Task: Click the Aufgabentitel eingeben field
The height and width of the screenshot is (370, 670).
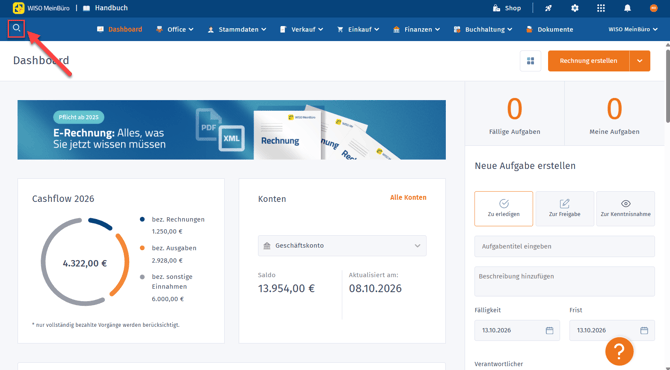Action: coord(564,247)
